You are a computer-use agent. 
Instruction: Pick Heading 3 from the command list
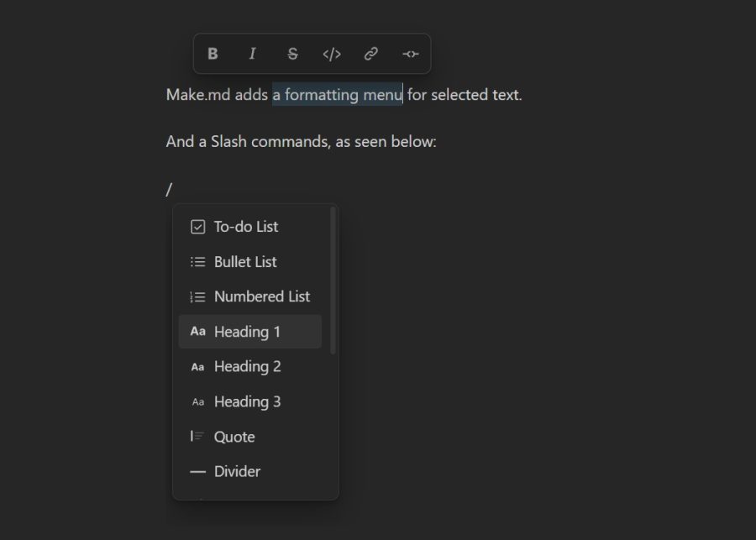(x=249, y=401)
